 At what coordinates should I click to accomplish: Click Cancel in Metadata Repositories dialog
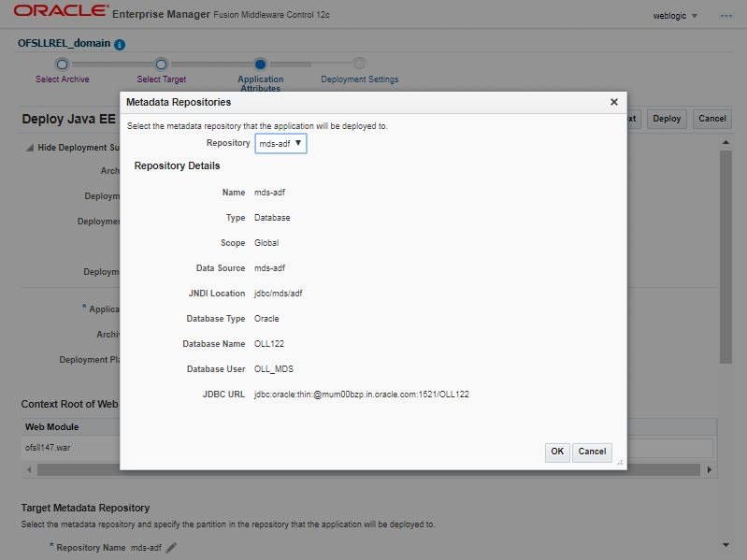click(592, 452)
